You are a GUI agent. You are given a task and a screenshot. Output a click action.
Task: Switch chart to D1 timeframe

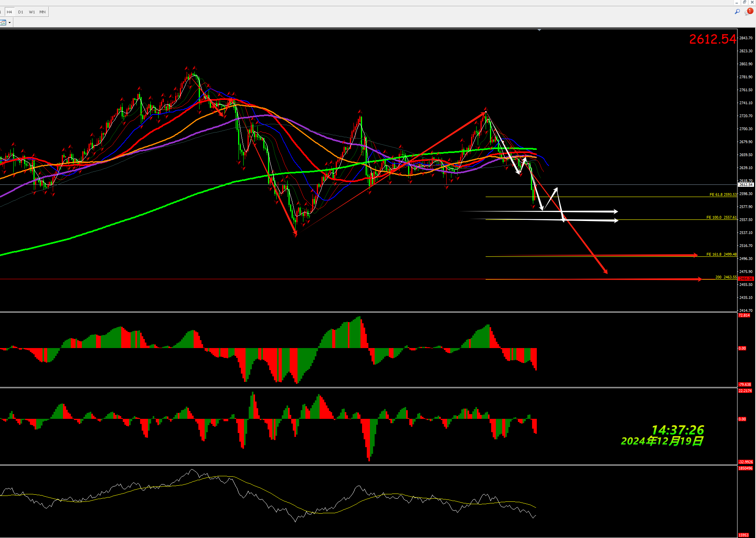pyautogui.click(x=20, y=12)
